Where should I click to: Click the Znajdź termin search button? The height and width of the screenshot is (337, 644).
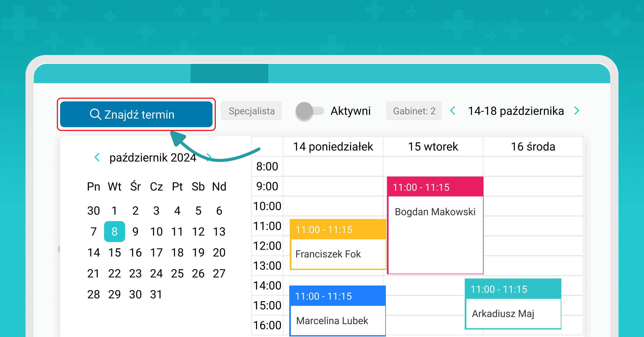coord(136,114)
